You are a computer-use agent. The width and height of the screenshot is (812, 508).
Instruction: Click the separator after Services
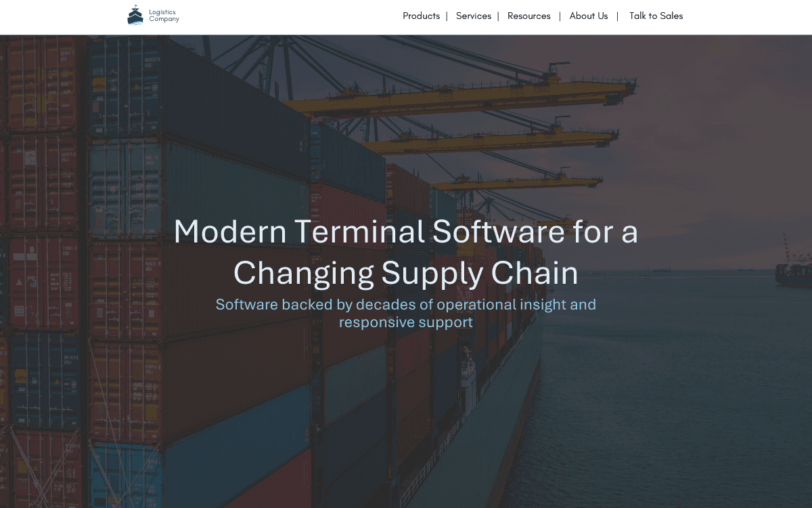pyautogui.click(x=499, y=16)
